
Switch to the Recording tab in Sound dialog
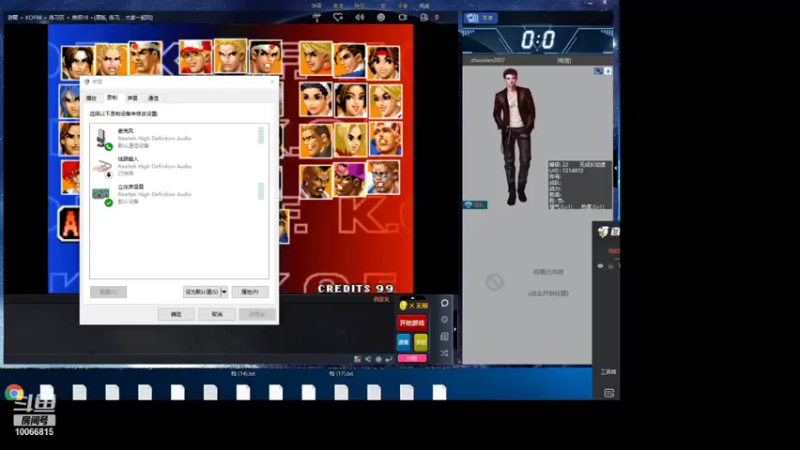tap(112, 97)
